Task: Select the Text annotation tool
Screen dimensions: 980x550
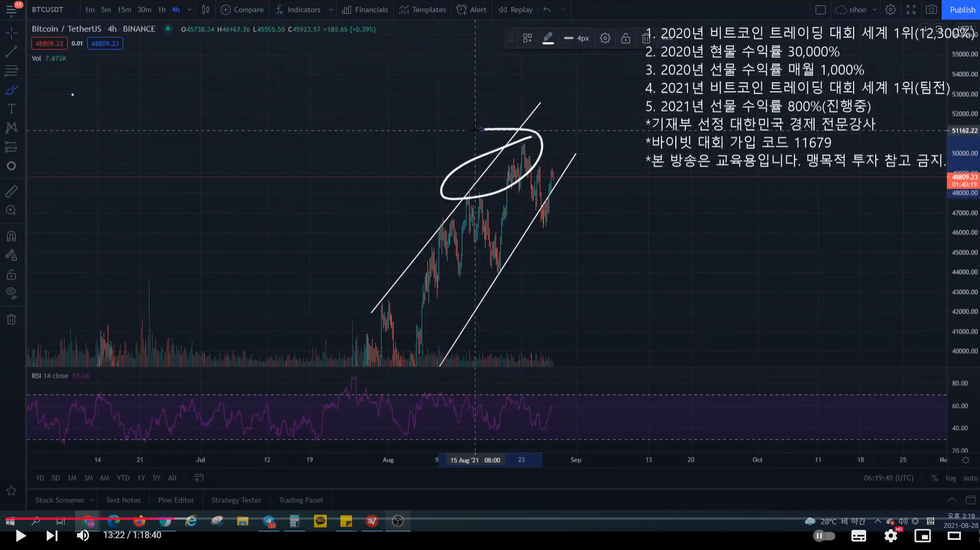Action: click(x=11, y=109)
